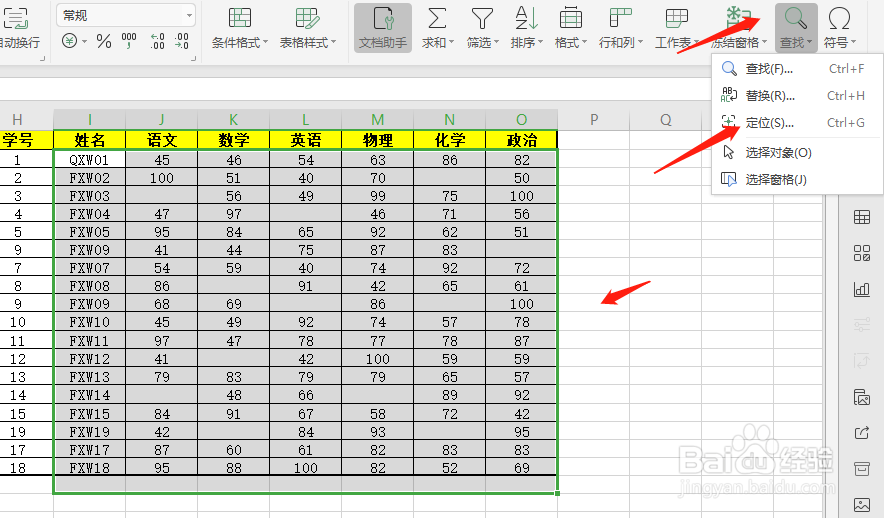Click the 查找 magnifier icon
The width and height of the screenshot is (884, 518).
tap(795, 19)
